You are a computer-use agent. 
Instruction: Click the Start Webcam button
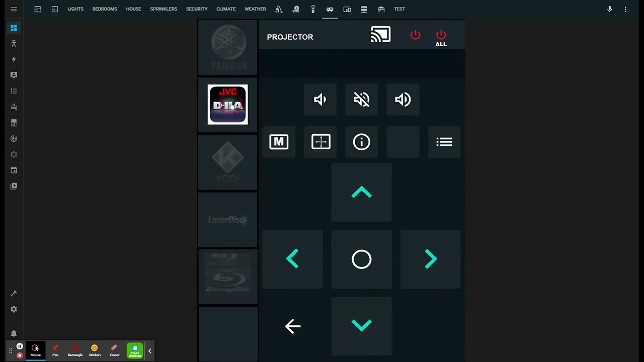[x=135, y=350]
